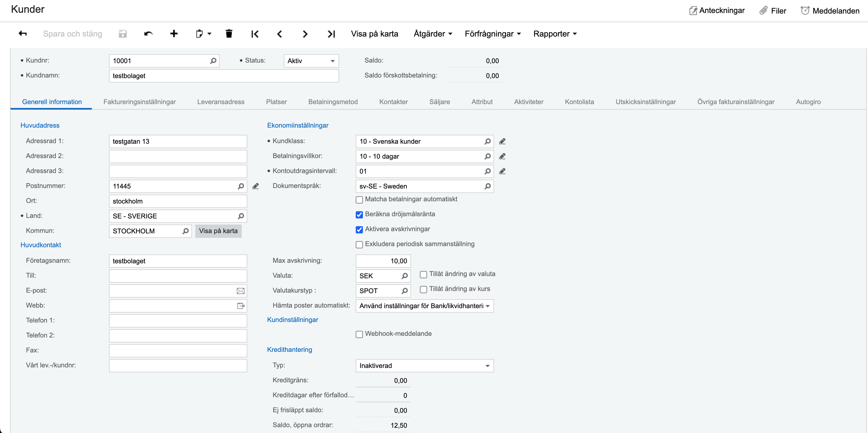The width and height of the screenshot is (868, 433).
Task: Click the Ort field containing stockholm
Action: (178, 201)
